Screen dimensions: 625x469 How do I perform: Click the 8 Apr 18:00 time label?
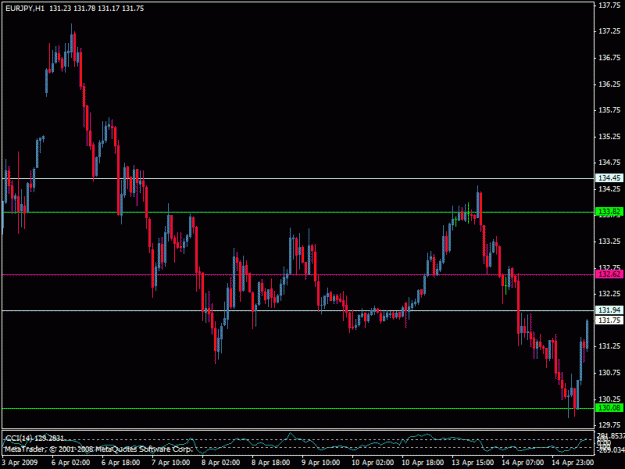[x=271, y=463]
